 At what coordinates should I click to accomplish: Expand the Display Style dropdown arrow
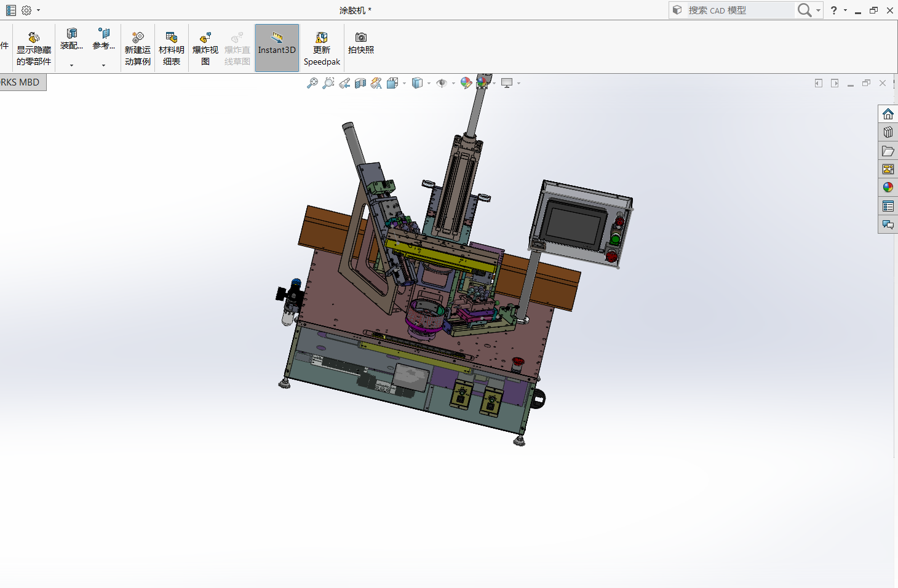(x=429, y=83)
